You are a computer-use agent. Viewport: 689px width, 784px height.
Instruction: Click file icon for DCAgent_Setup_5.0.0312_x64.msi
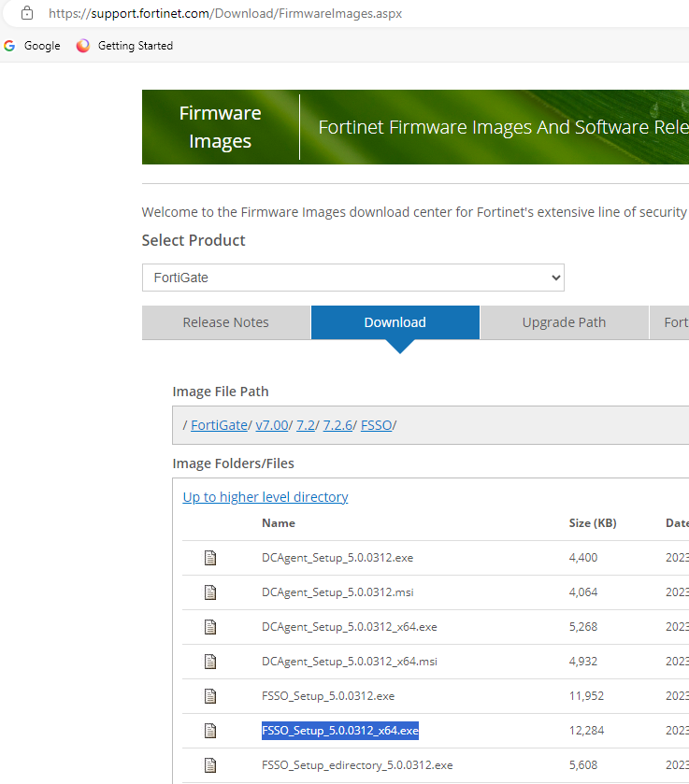pos(210,662)
